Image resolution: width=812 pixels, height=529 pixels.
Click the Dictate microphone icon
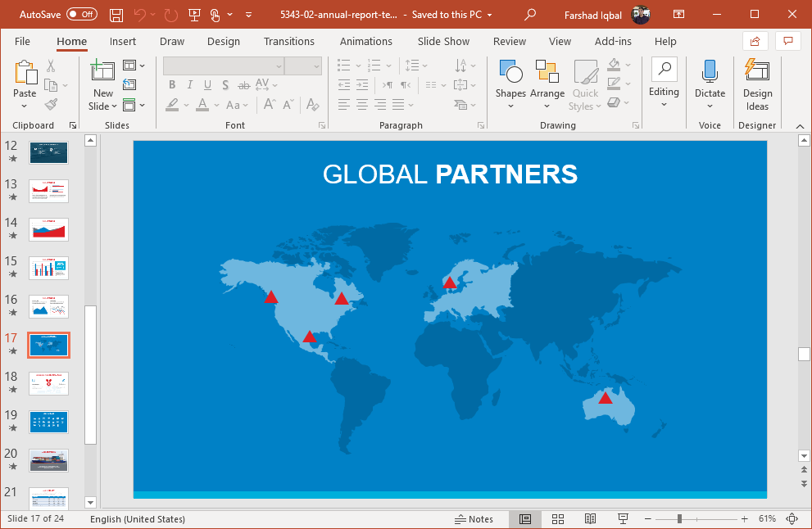(710, 72)
